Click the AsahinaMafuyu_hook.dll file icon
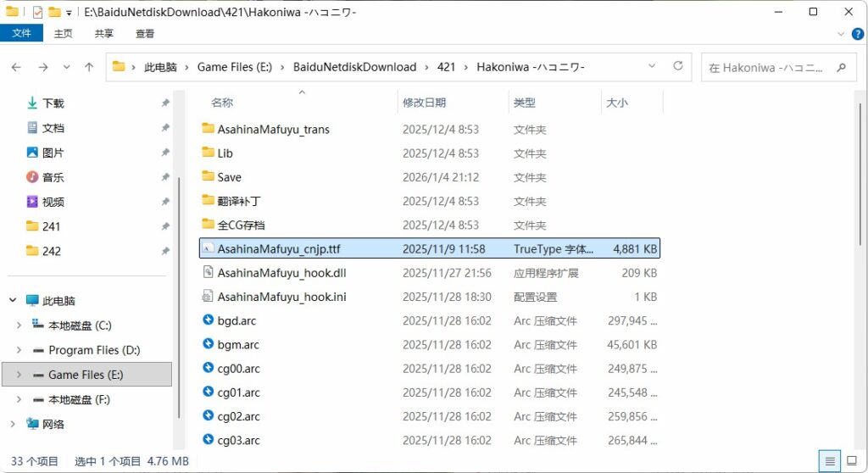Viewport: 868px width, 473px height. 209,272
